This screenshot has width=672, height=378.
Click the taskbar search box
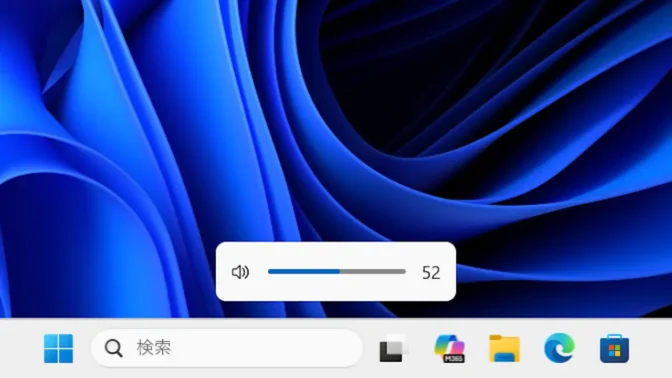(227, 348)
